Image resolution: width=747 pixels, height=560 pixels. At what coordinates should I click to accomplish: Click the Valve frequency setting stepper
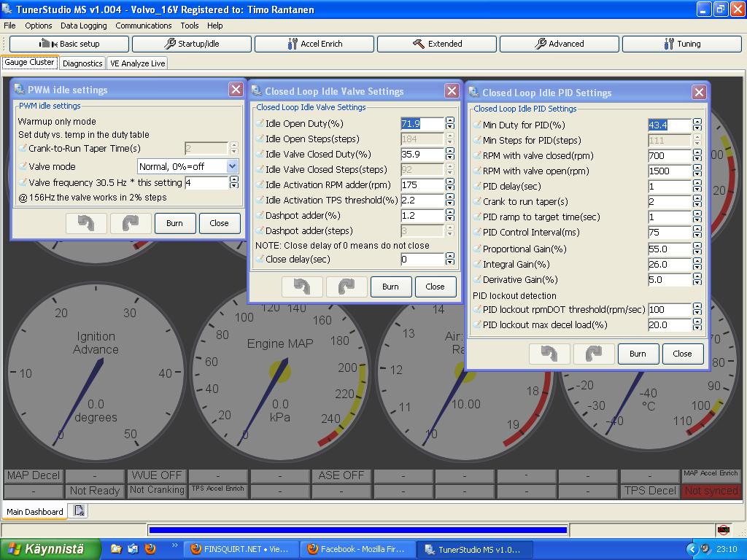coord(234,183)
